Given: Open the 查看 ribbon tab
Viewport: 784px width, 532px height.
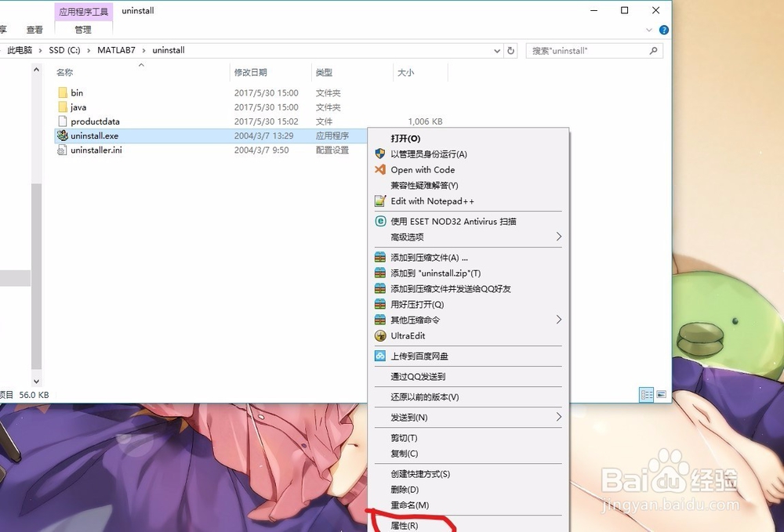Looking at the screenshot, I should (34, 30).
